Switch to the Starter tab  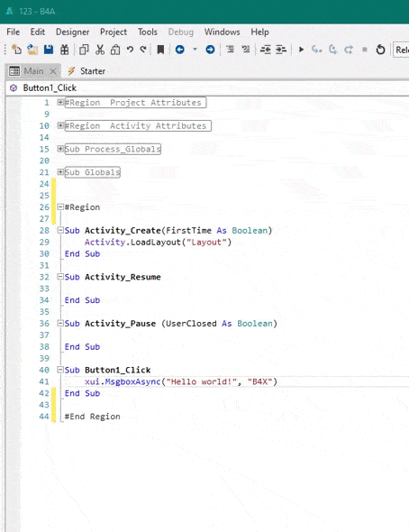[x=86, y=71]
